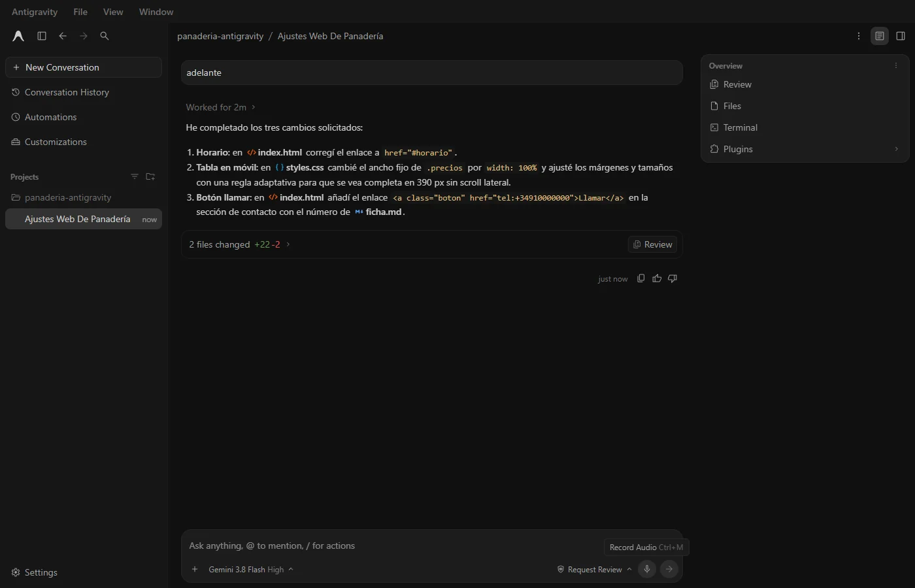The image size is (915, 588).
Task: Focus the Ask anything message field
Action: point(392,546)
